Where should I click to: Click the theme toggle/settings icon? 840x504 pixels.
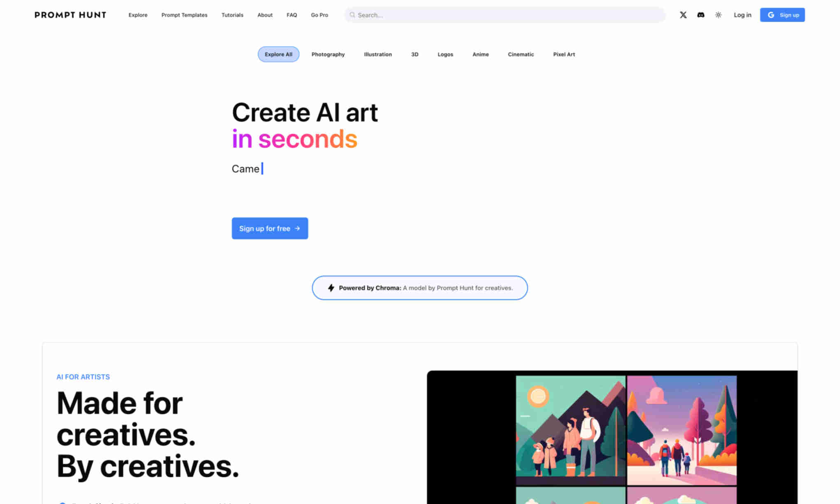[718, 14]
